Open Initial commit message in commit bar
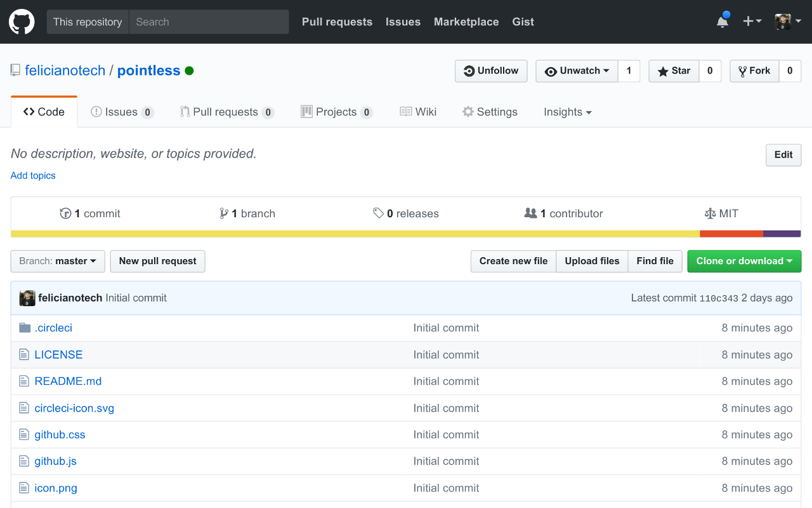 136,298
